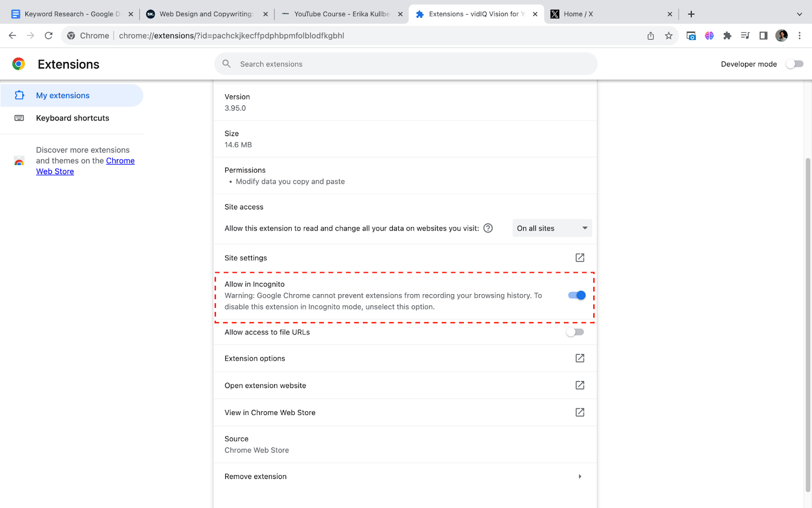The image size is (812, 508).
Task: Click the Extension options row label
Action: 255,359
